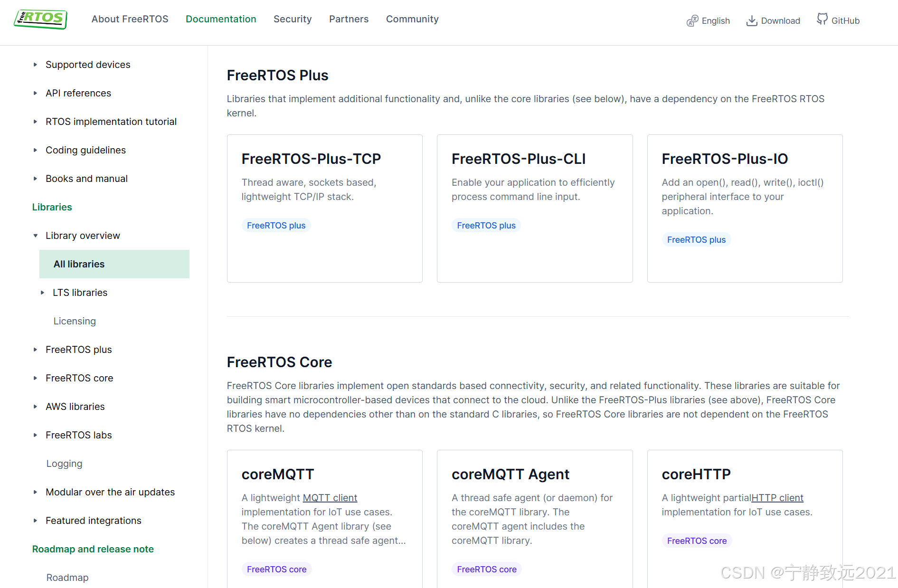Go to the Security menu
This screenshot has height=588, width=898.
point(293,19)
